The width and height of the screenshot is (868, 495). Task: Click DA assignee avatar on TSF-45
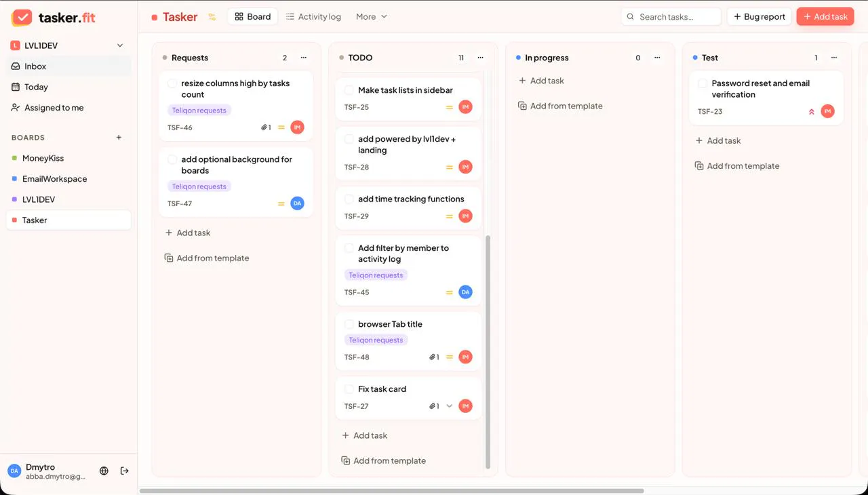(x=465, y=292)
